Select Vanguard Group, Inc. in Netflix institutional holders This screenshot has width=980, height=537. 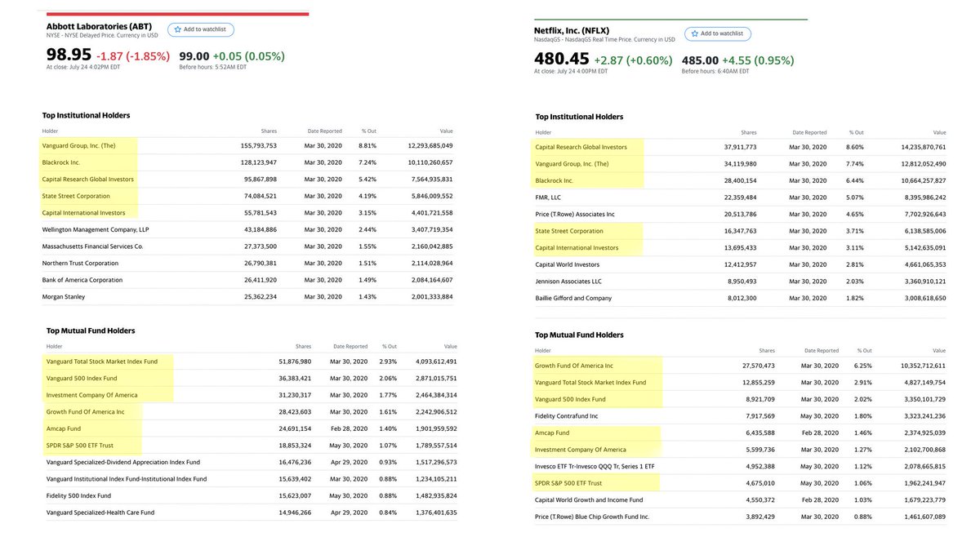coord(572,164)
